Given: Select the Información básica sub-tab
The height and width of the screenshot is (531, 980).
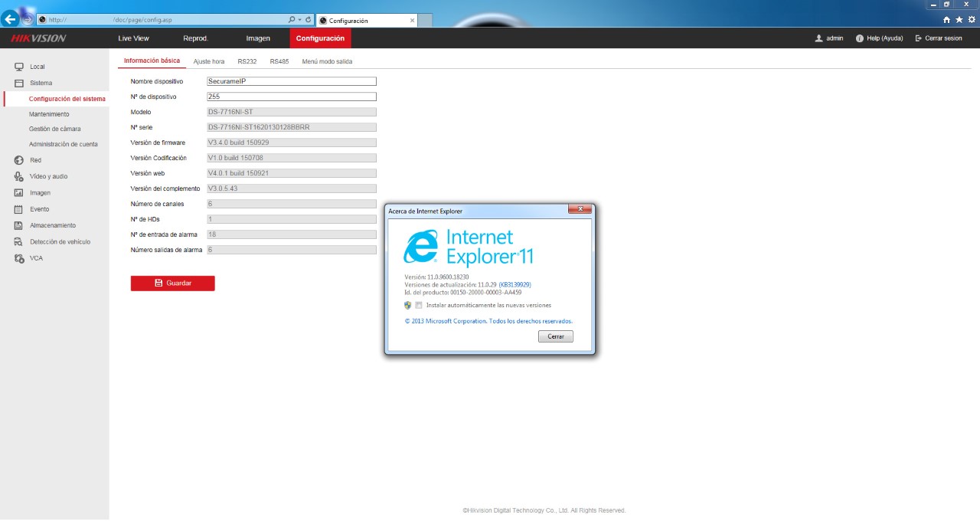Looking at the screenshot, I should coord(152,61).
